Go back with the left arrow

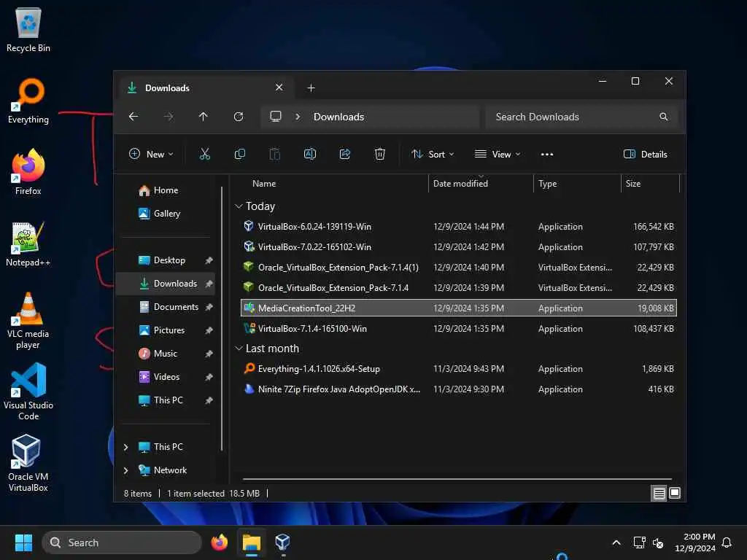pyautogui.click(x=133, y=117)
